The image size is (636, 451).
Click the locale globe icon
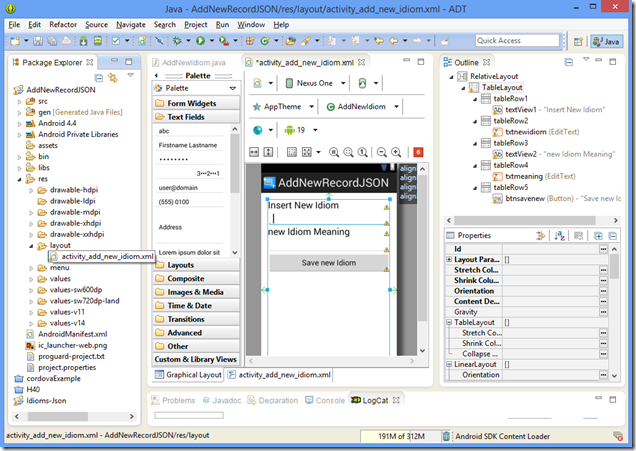[x=258, y=130]
